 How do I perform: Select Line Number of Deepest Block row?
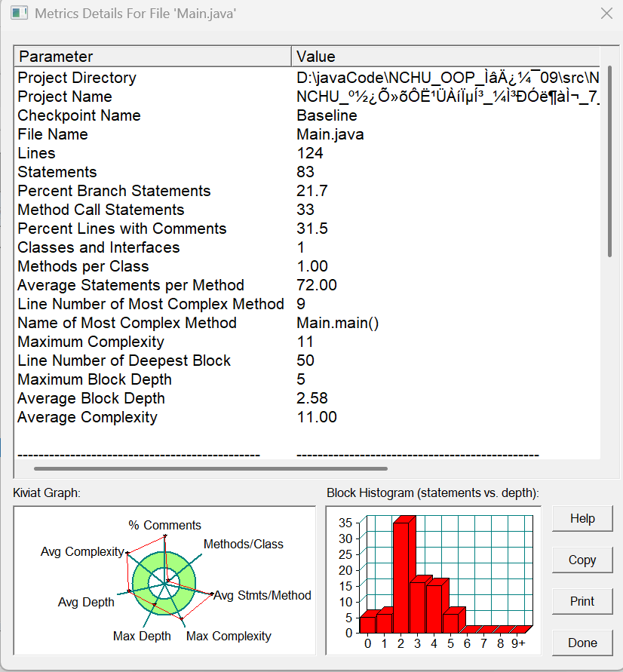click(308, 361)
